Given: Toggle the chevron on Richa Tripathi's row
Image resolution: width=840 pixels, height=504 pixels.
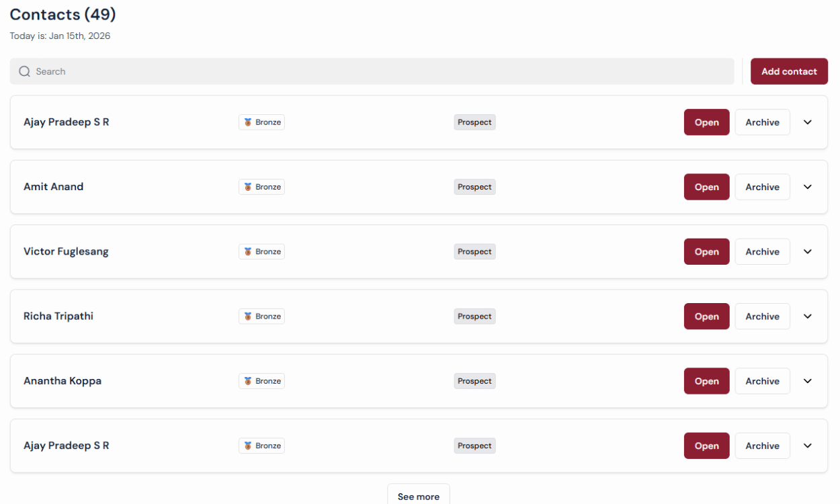Looking at the screenshot, I should click(808, 316).
